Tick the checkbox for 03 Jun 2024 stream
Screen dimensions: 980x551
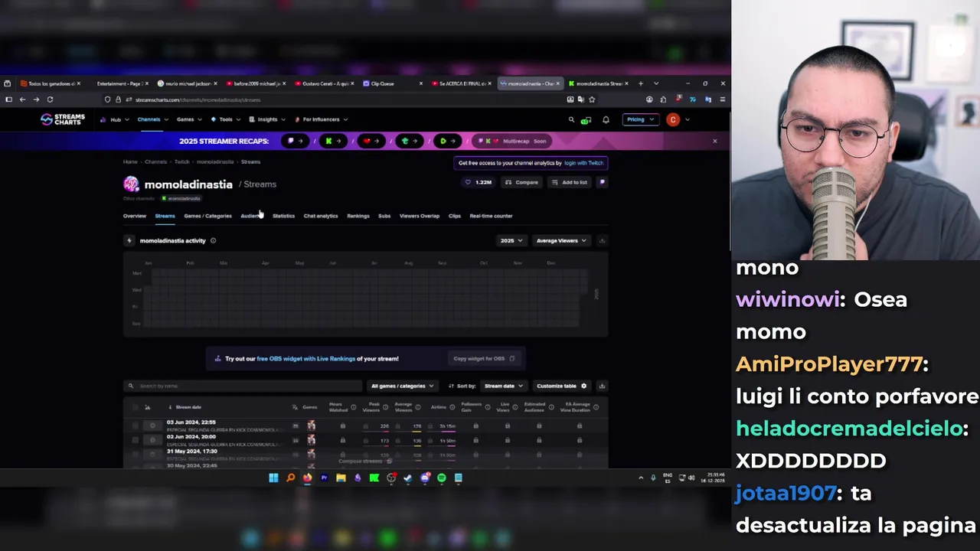(x=136, y=425)
